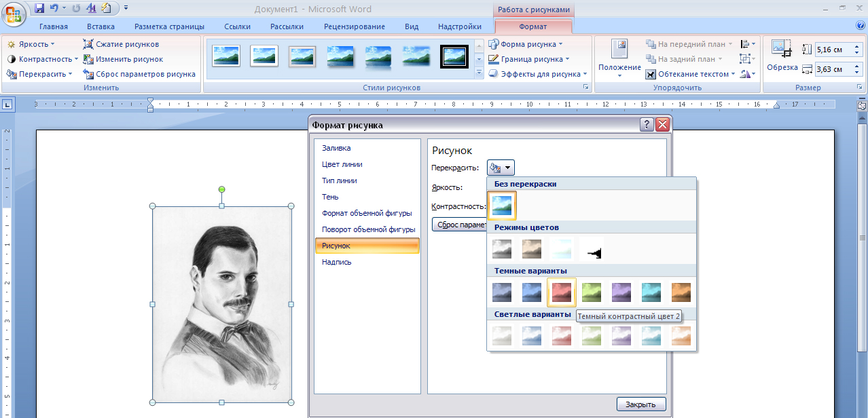868x418 pixels.
Task: Click Сброс параметров рисунка in ribbon
Action: [x=139, y=74]
